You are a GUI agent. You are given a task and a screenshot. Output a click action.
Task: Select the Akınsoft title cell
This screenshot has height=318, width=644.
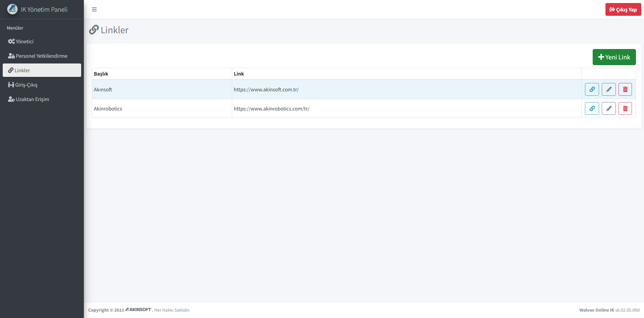pyautogui.click(x=162, y=89)
